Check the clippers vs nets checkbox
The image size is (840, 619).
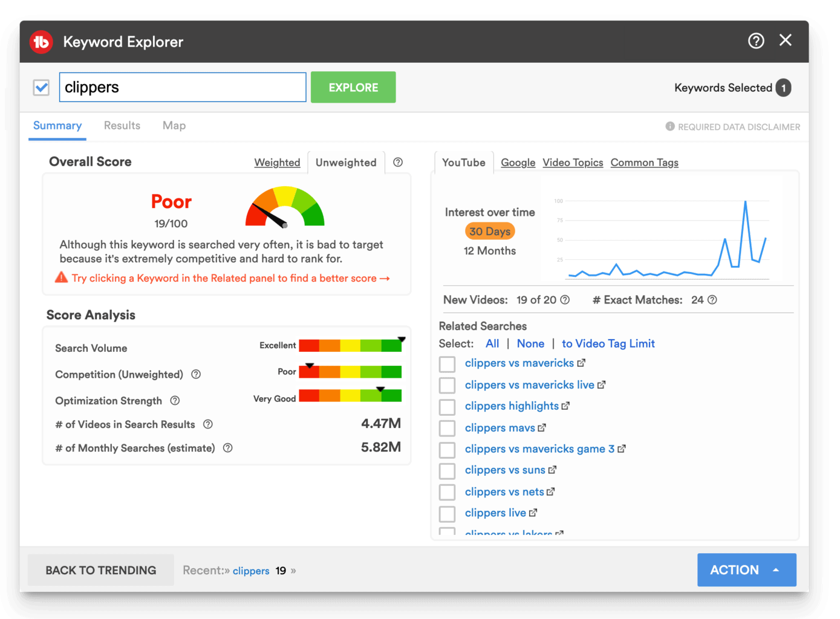(x=447, y=492)
